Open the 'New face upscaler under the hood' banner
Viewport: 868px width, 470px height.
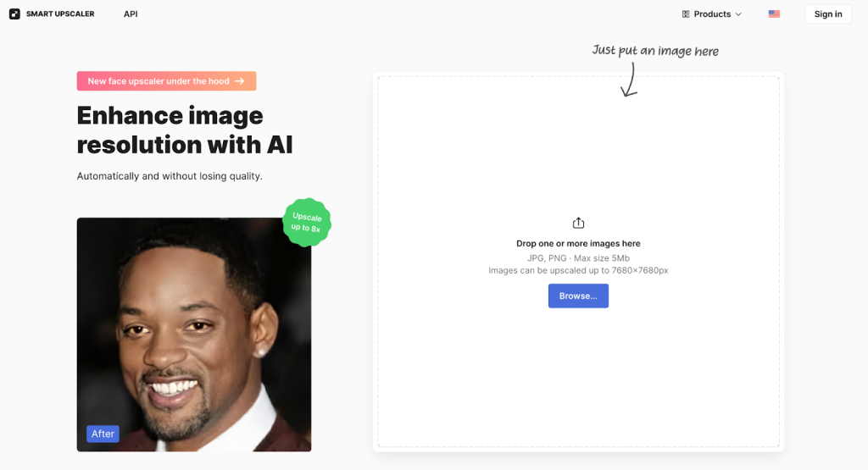click(166, 80)
